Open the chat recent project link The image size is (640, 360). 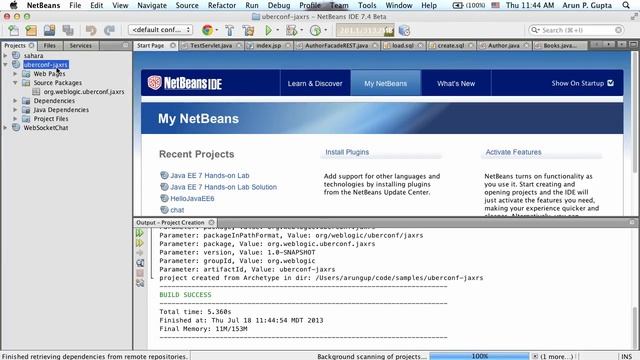click(x=177, y=209)
